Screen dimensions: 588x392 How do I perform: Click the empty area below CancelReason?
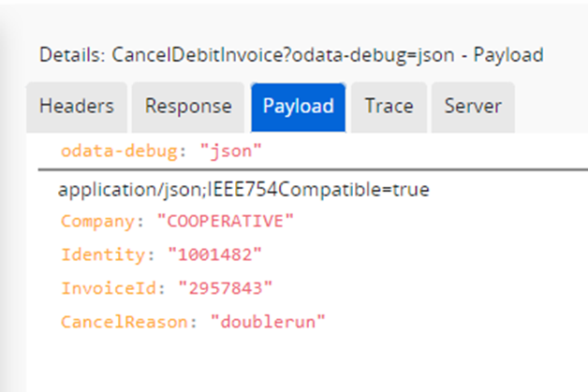pos(307,362)
